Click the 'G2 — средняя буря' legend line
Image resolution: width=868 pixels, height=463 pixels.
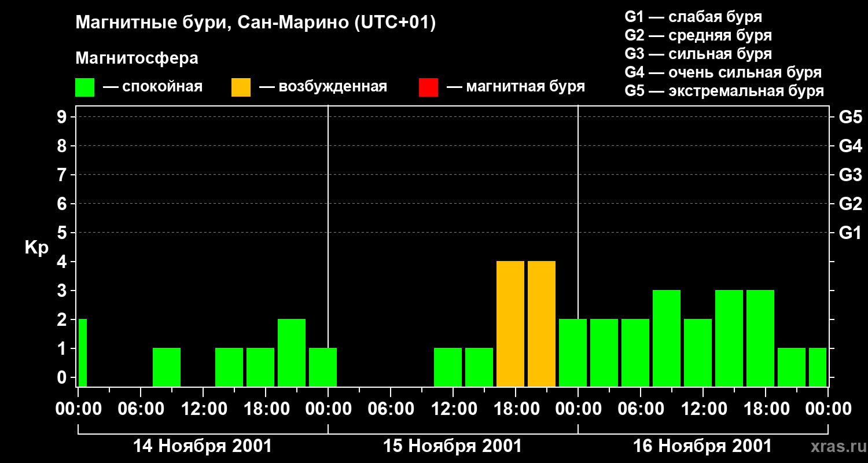click(x=698, y=35)
